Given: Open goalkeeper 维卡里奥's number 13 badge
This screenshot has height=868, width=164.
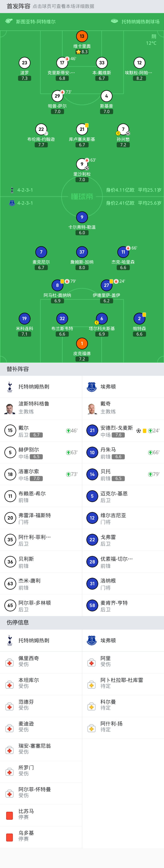Looking at the screenshot, I should pyautogui.click(x=82, y=36).
